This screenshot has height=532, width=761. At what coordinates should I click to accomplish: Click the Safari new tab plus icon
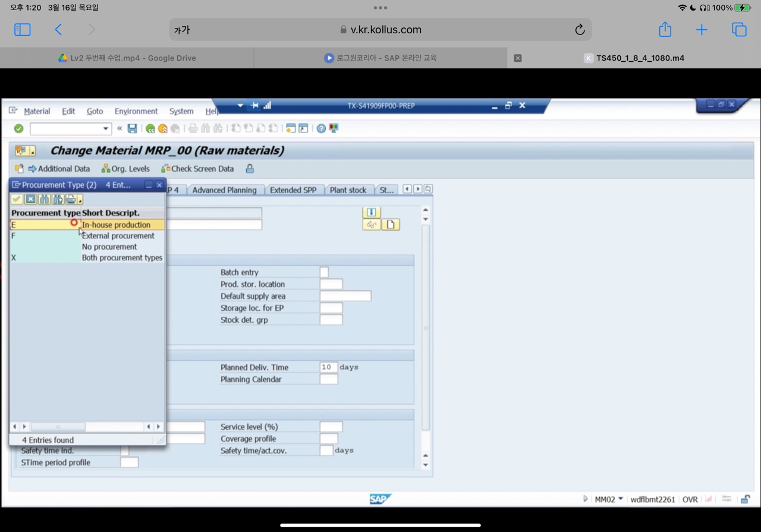[702, 29]
